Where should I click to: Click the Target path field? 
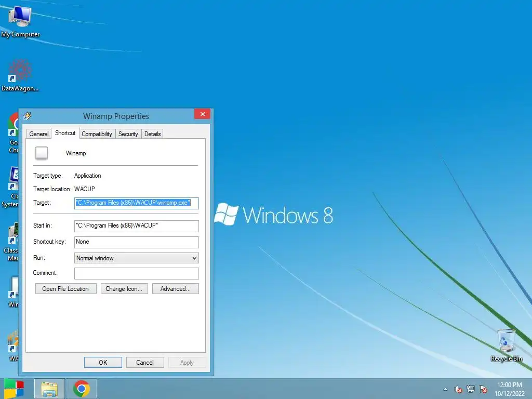click(137, 203)
